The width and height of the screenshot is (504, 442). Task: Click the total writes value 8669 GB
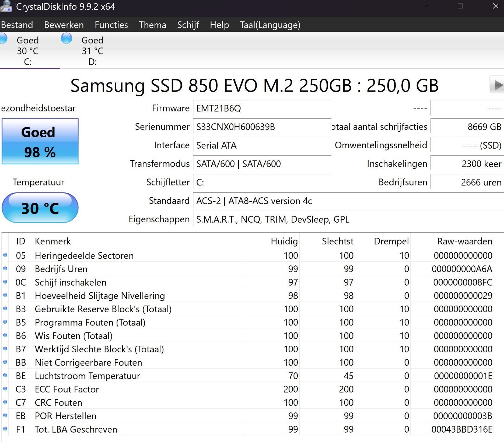click(467, 127)
